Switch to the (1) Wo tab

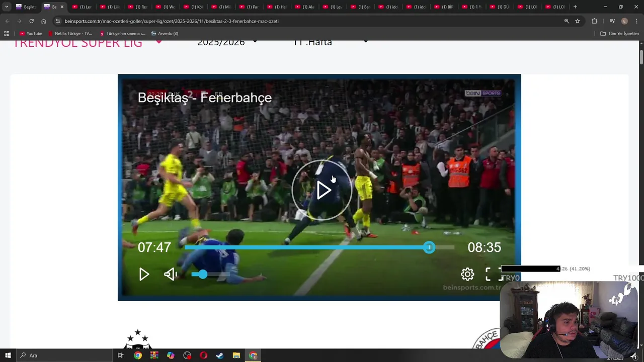[x=165, y=7]
